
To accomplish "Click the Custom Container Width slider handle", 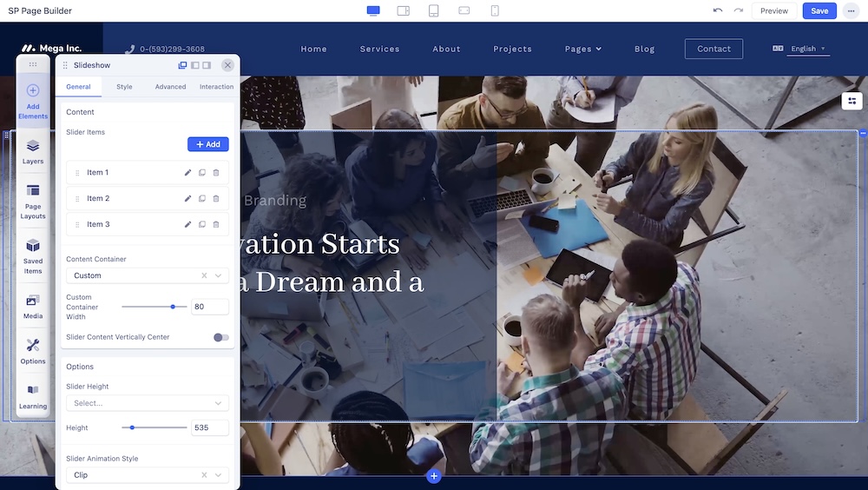I will tap(174, 307).
